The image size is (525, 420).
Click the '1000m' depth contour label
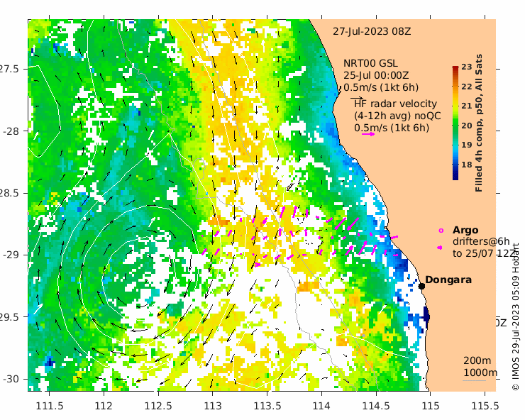(480, 372)
